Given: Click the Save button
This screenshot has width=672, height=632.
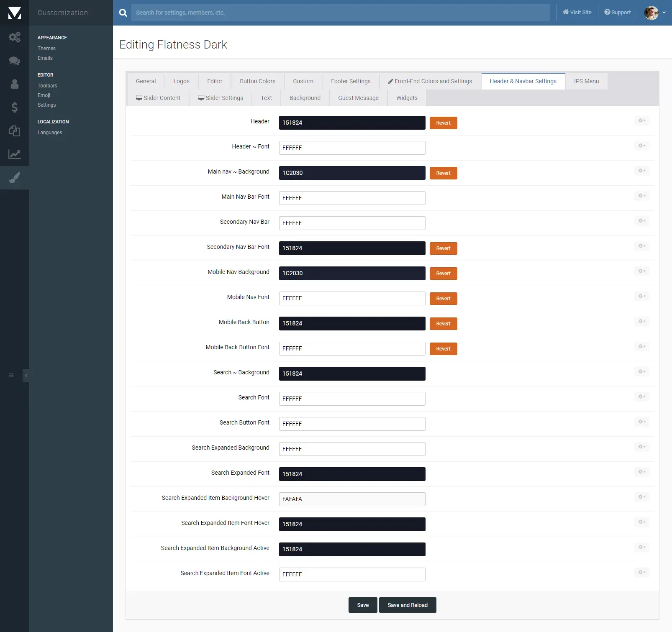Looking at the screenshot, I should click(363, 605).
